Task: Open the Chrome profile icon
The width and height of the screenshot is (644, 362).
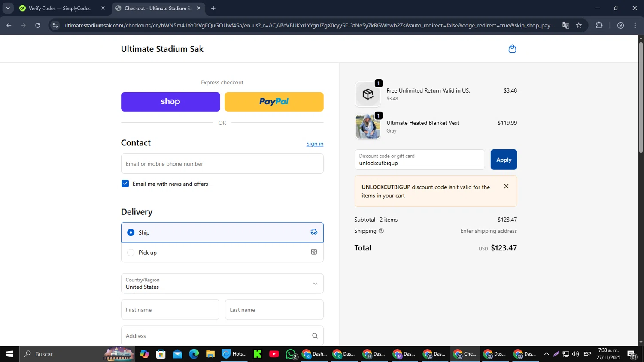Action: [620, 25]
